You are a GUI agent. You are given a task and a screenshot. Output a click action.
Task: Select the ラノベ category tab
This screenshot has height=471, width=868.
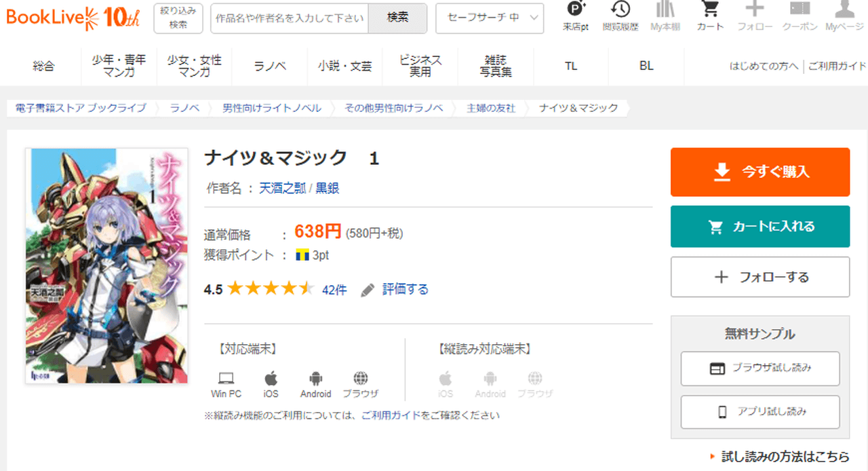pyautogui.click(x=270, y=67)
